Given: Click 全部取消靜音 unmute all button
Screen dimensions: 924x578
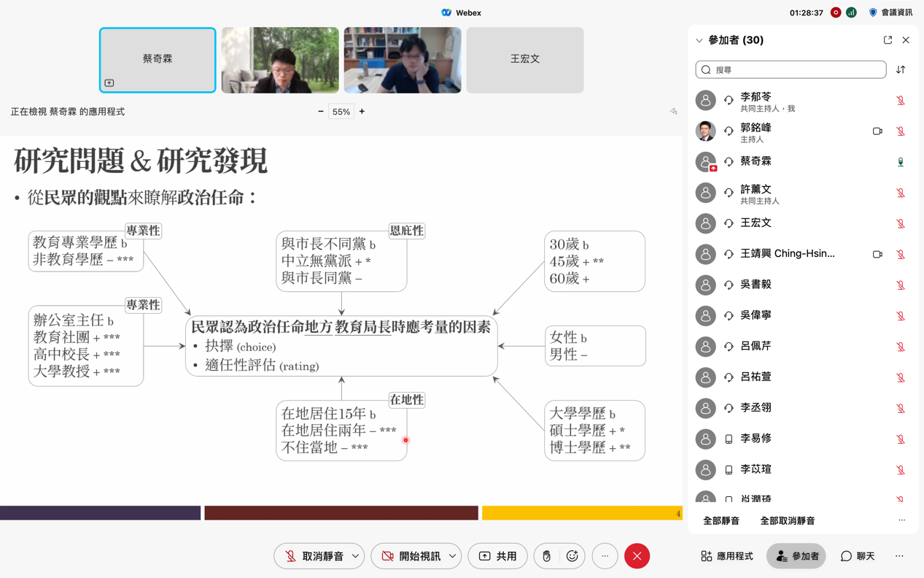Looking at the screenshot, I should (x=788, y=521).
